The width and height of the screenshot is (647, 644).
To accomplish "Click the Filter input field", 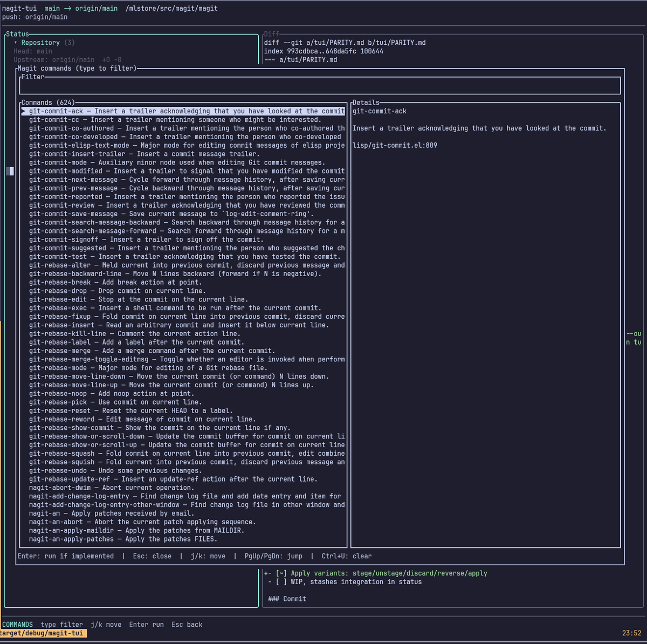I will (x=320, y=86).
